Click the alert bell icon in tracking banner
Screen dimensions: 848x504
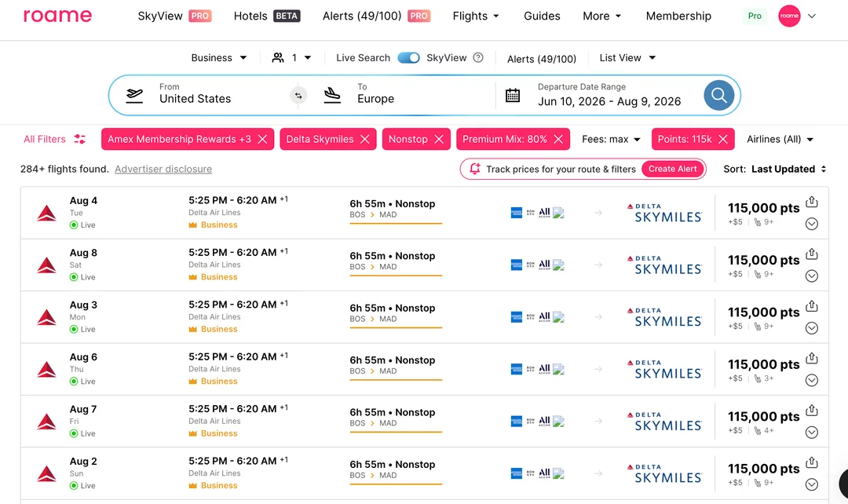pyautogui.click(x=474, y=169)
